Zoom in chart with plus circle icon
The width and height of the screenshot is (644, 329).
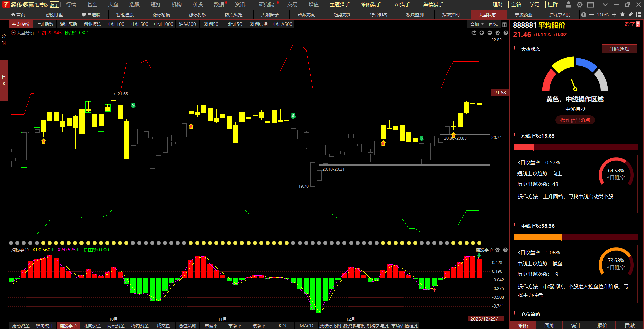pos(482,33)
